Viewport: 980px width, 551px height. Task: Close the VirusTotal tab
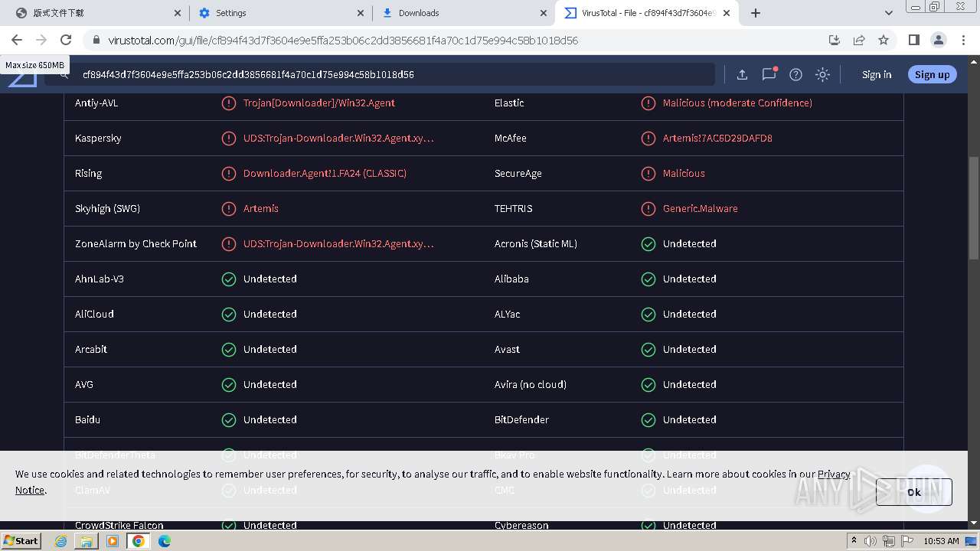click(727, 13)
